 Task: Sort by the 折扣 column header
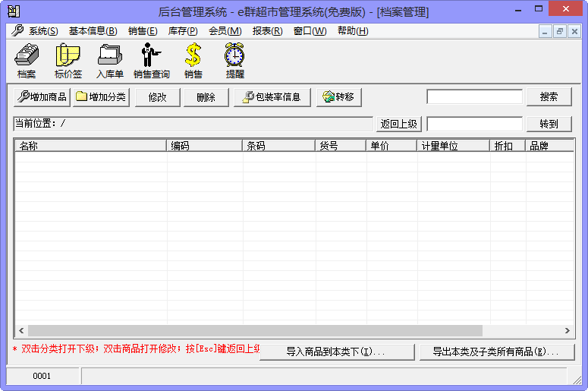508,146
